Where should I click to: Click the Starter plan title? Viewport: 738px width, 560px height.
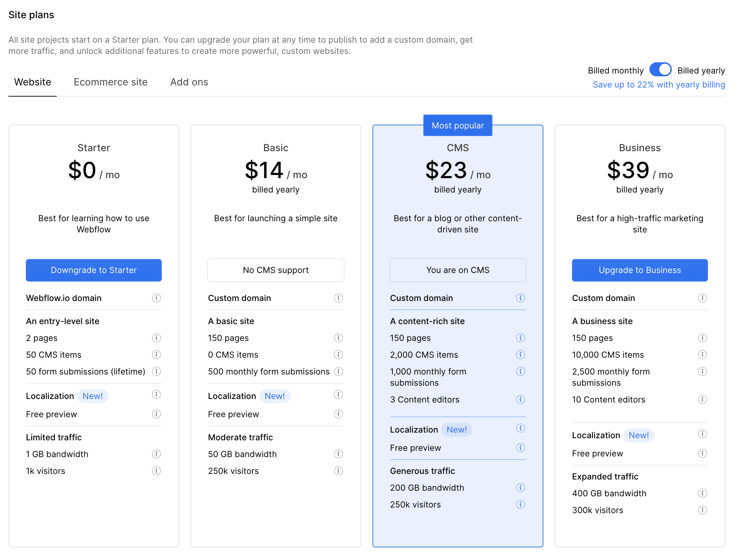[94, 148]
